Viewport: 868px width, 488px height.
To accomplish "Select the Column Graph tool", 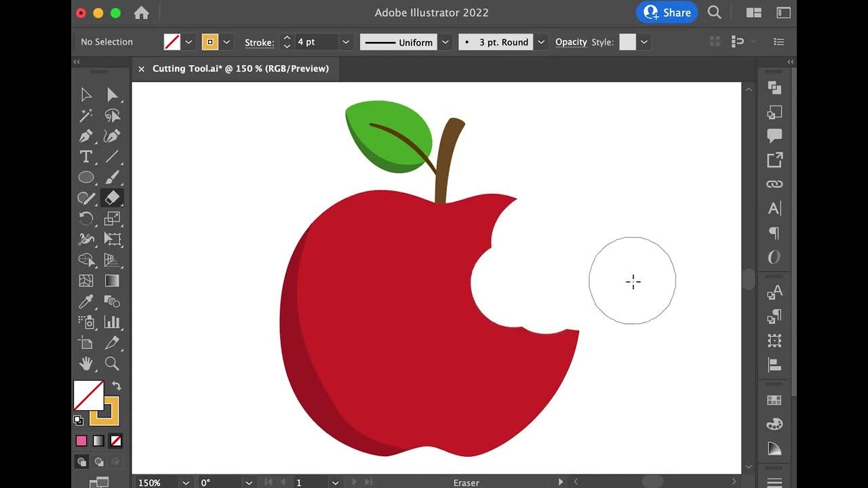I will [112, 322].
